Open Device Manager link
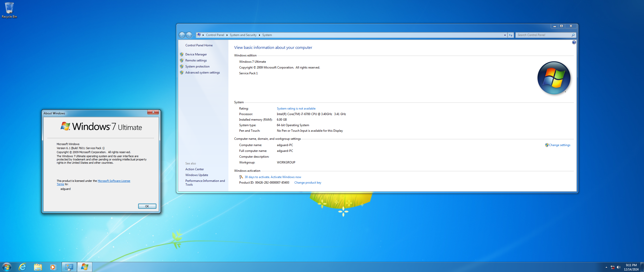 pos(196,54)
